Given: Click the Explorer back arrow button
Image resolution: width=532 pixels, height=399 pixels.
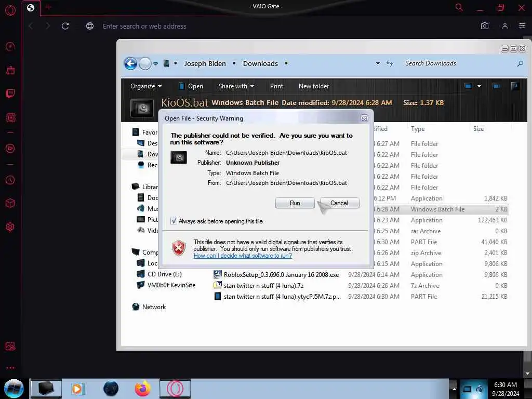Looking at the screenshot, I should [130, 63].
